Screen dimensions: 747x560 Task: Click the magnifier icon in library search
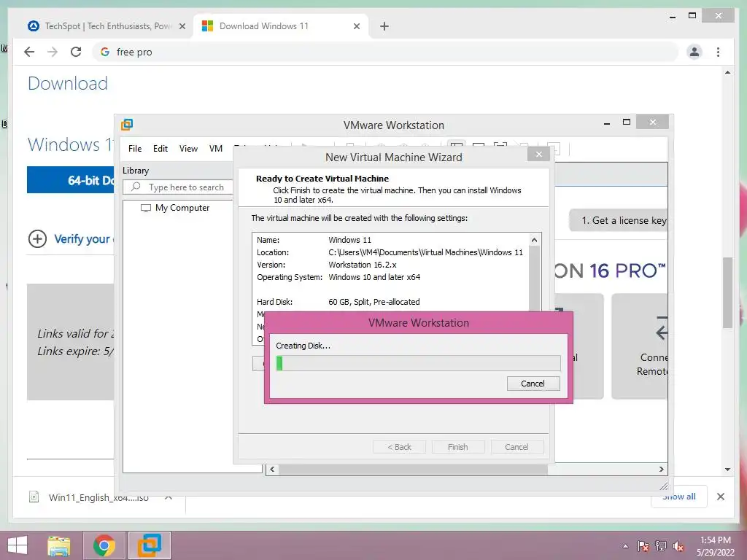[x=136, y=187]
